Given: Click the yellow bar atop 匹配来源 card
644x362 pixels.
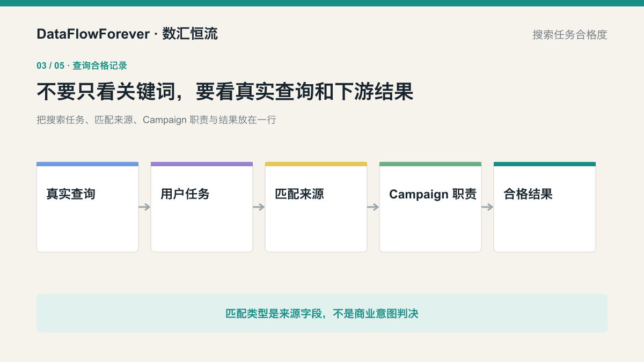Looking at the screenshot, I should point(316,164).
